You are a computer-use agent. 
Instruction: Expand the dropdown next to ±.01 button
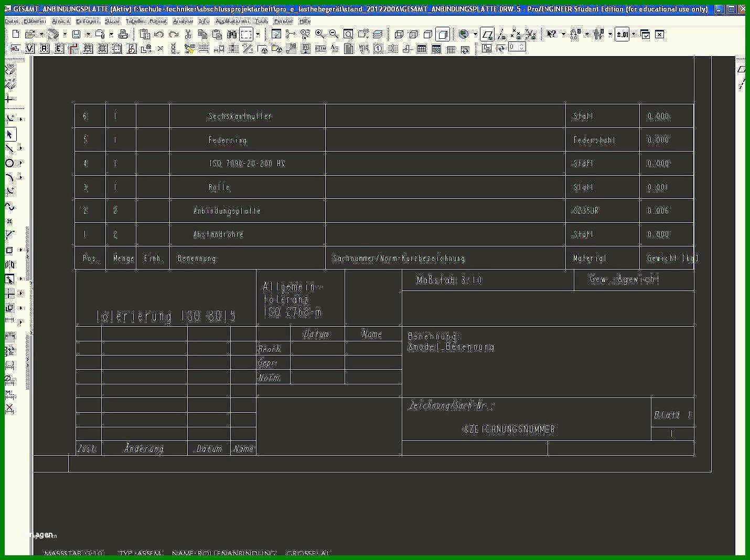pos(633,34)
